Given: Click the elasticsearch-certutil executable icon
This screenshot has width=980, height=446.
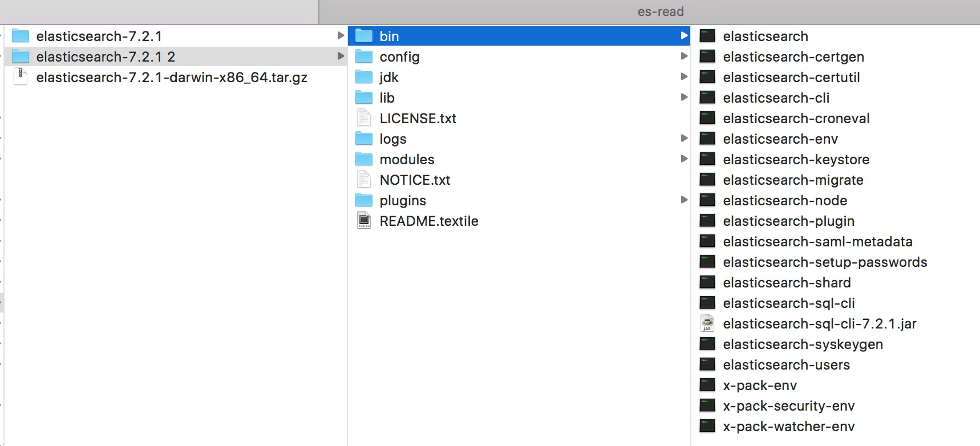Looking at the screenshot, I should 707,77.
